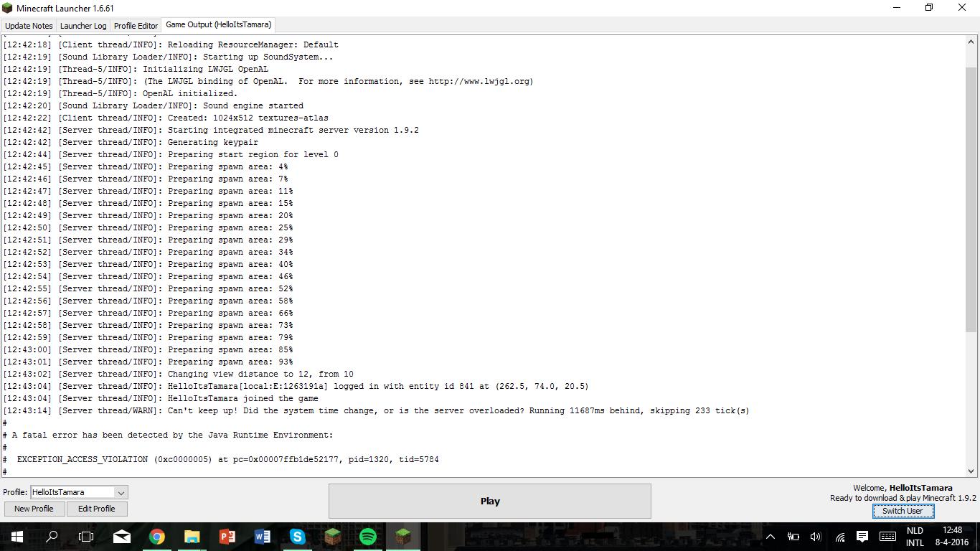Open Google Chrome from the taskbar

coord(157,536)
